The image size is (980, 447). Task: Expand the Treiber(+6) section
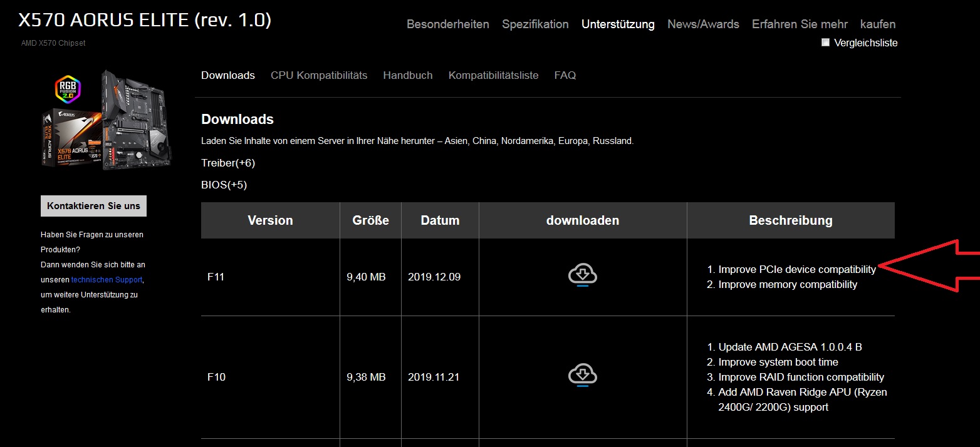pyautogui.click(x=228, y=163)
